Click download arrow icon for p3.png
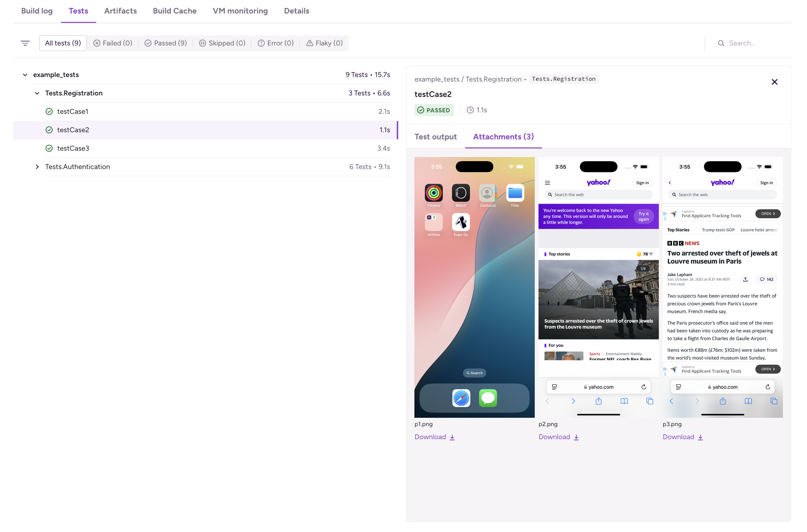Viewport: 807px width, 532px height. tap(701, 437)
